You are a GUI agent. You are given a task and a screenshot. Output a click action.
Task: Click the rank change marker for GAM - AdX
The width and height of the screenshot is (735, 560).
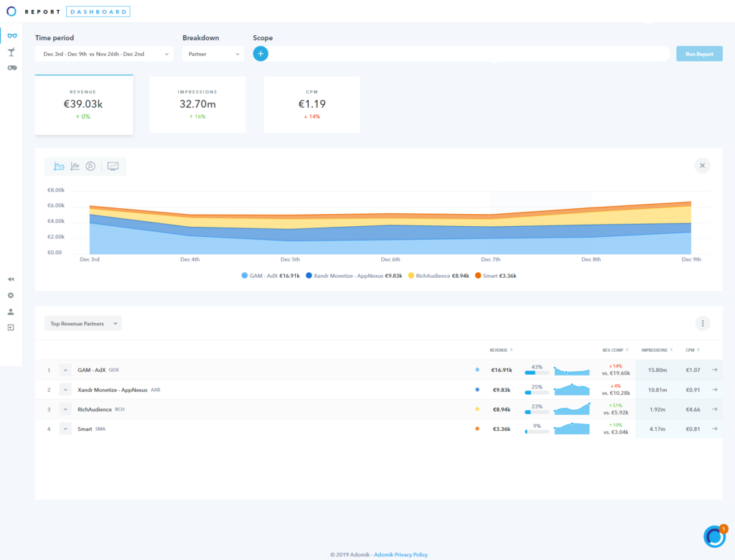(65, 370)
